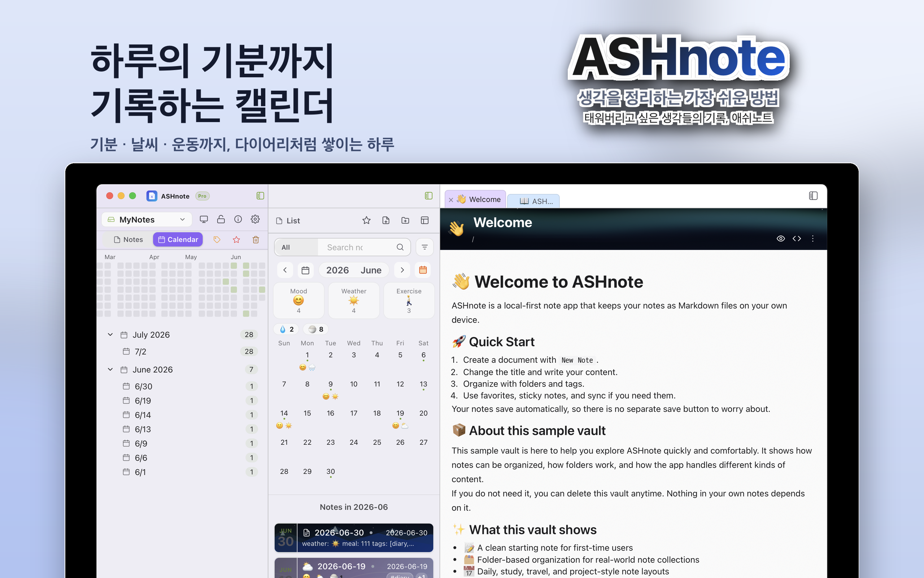Viewport: 924px width, 578px height.
Task: Toggle left sidebar panel icon
Action: [x=260, y=196]
